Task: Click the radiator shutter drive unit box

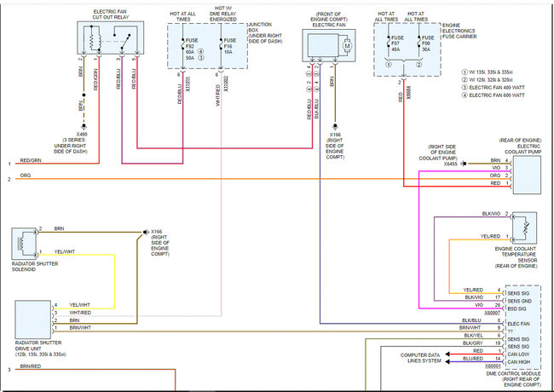Action: (33, 320)
